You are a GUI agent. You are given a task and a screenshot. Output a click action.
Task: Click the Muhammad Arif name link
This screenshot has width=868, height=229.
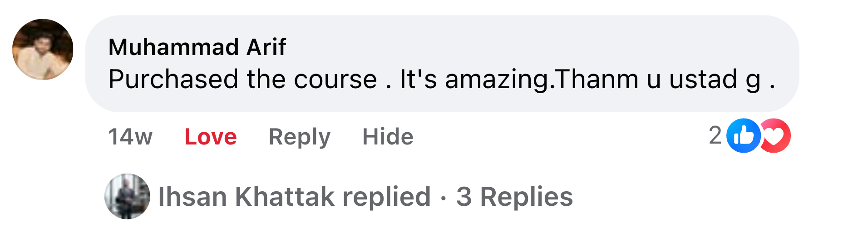[197, 47]
